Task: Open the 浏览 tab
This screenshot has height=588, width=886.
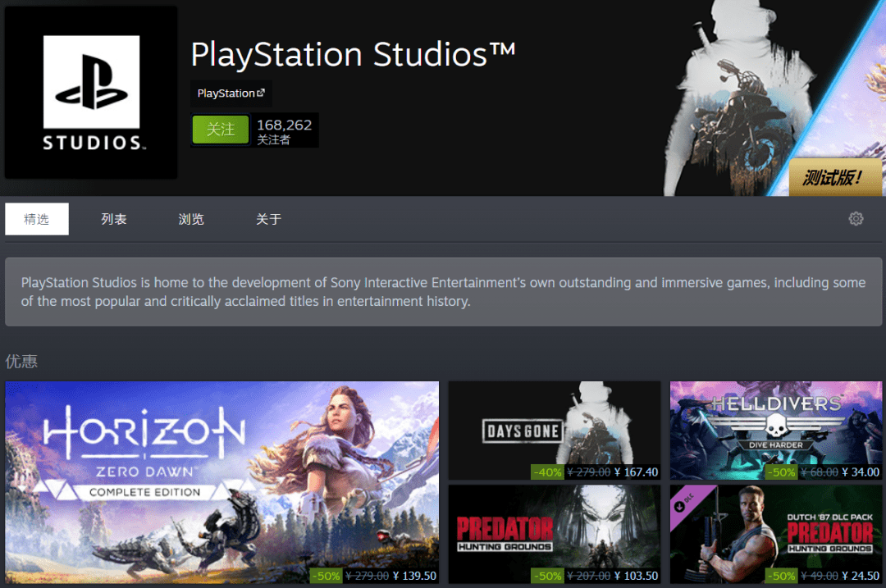Action: [x=191, y=219]
